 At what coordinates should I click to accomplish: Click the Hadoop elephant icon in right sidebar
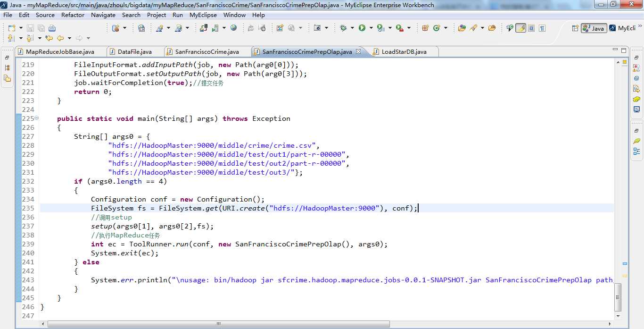636,99
